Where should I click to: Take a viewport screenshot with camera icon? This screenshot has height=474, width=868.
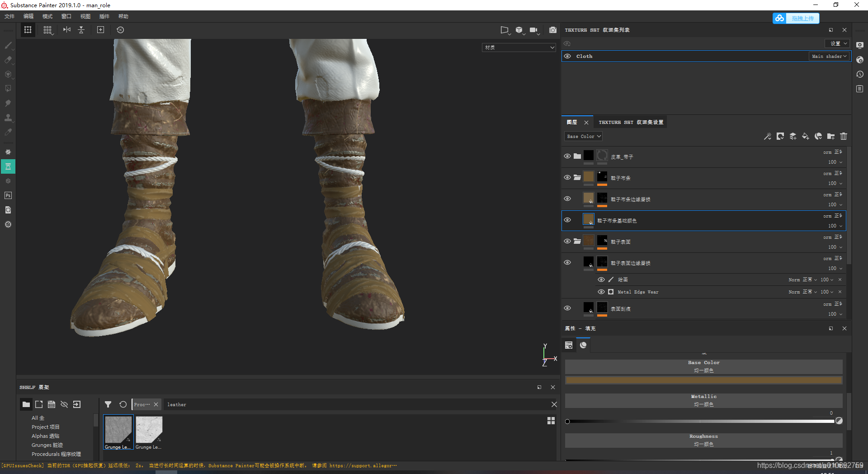point(553,30)
